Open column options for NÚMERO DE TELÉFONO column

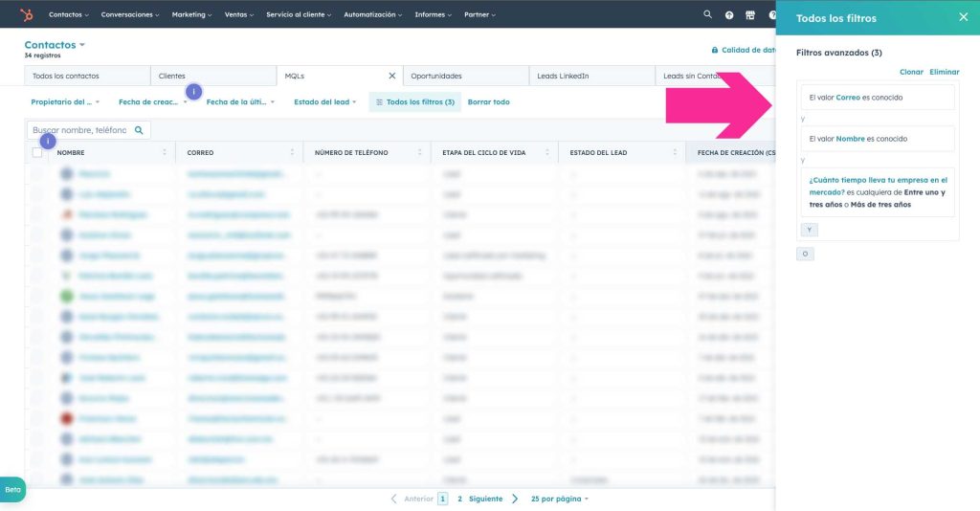tap(419, 152)
